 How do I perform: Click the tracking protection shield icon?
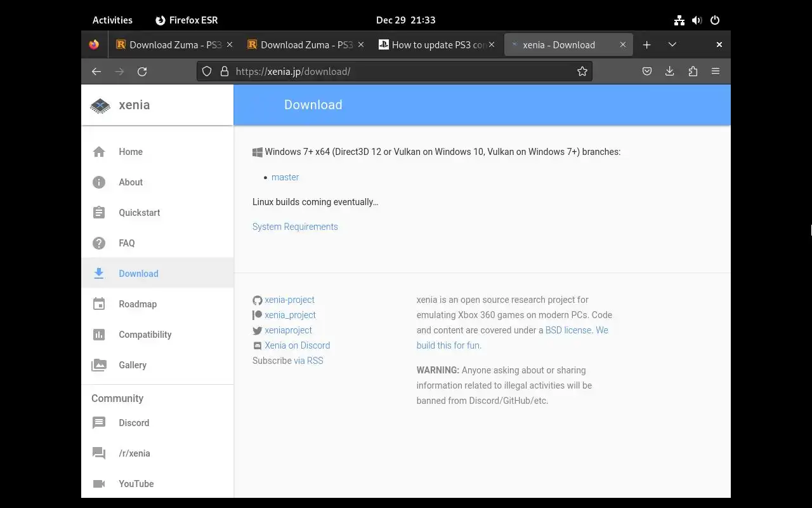coord(207,72)
